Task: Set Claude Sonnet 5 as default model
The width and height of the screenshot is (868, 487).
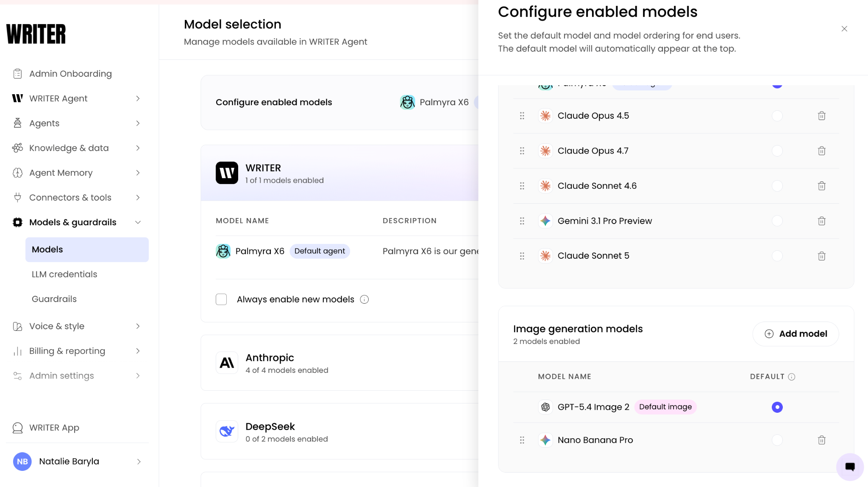Action: pos(777,256)
